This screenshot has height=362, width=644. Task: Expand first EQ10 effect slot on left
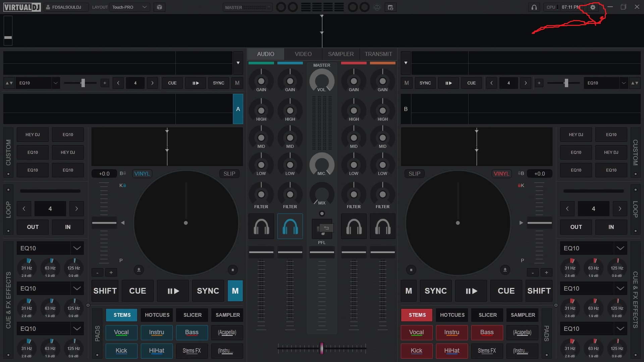coord(77,248)
